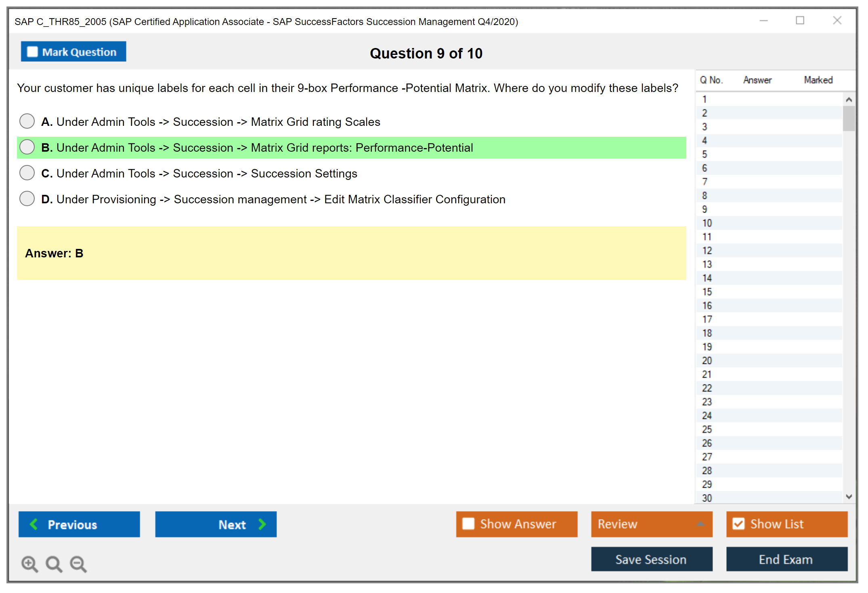Click the green right chevron on Next
868x593 pixels.
point(262,524)
